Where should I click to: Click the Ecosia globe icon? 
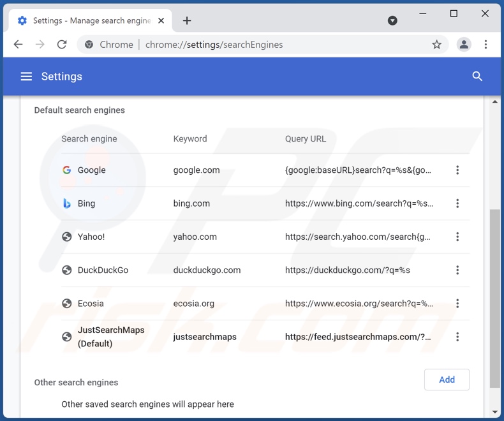tap(66, 304)
